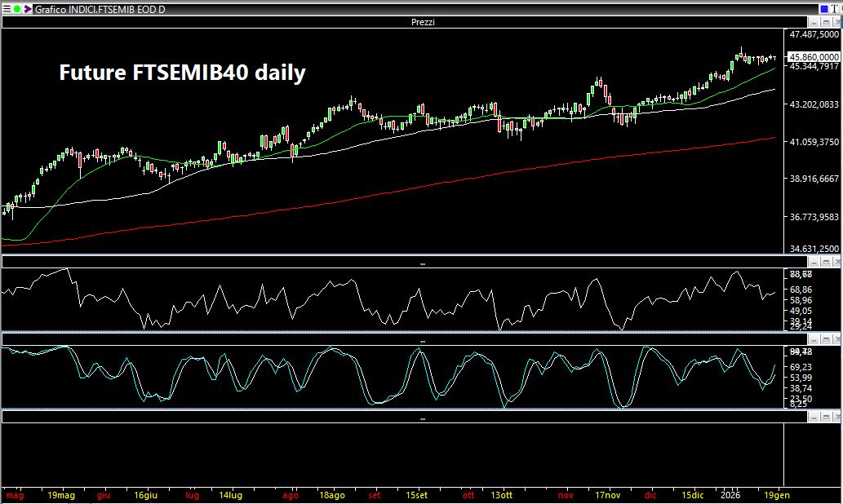Maximize the stochastic indicator panel

825,338
